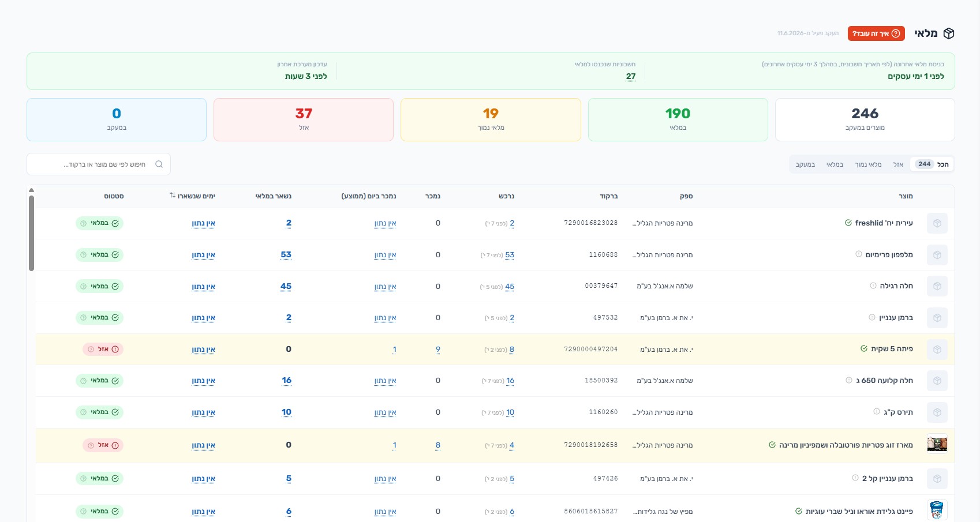Open the mushroom pack product thumbnail
980x522 pixels.
click(x=937, y=444)
